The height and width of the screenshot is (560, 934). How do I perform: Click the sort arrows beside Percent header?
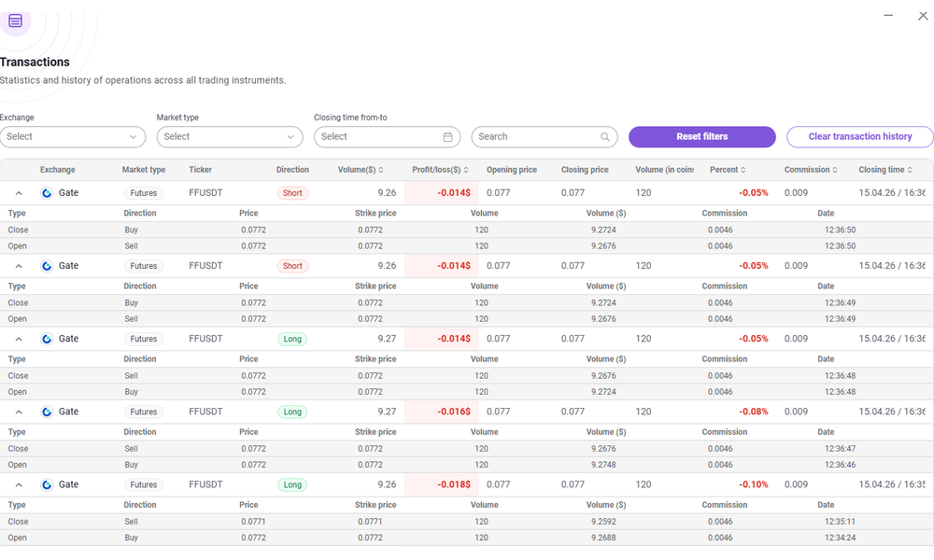[743, 170]
